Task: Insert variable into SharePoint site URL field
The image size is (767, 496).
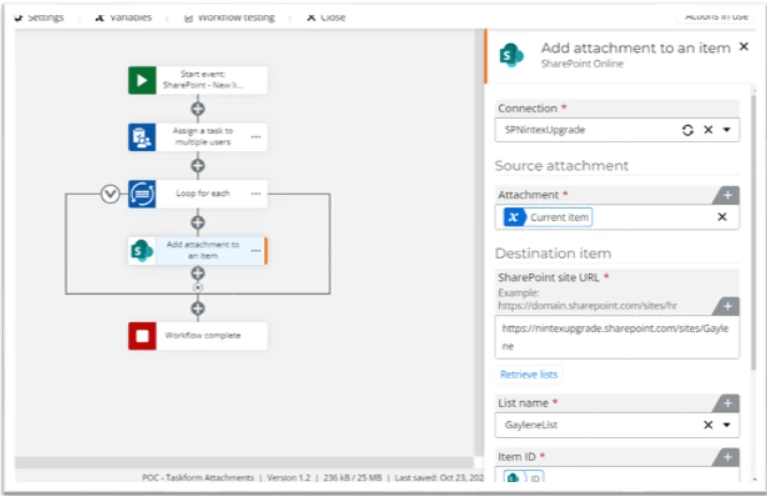Action: tap(727, 306)
